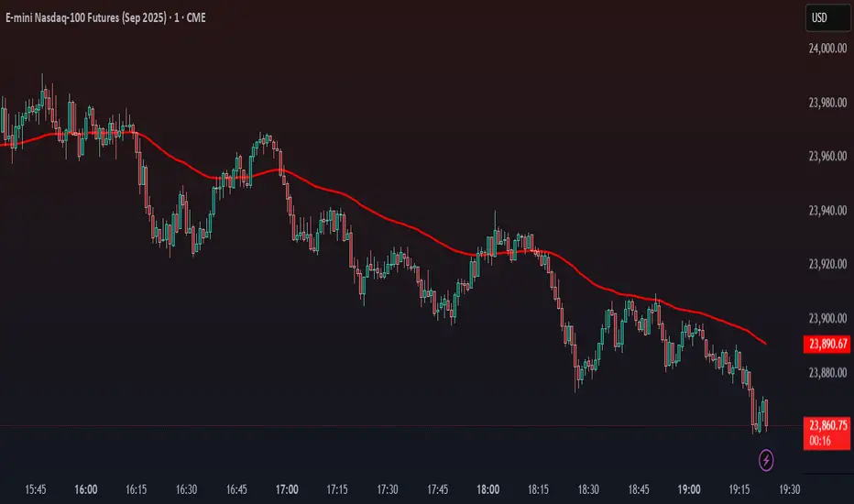
Task: Click the 19:15 time axis label
Action: pyautogui.click(x=739, y=489)
